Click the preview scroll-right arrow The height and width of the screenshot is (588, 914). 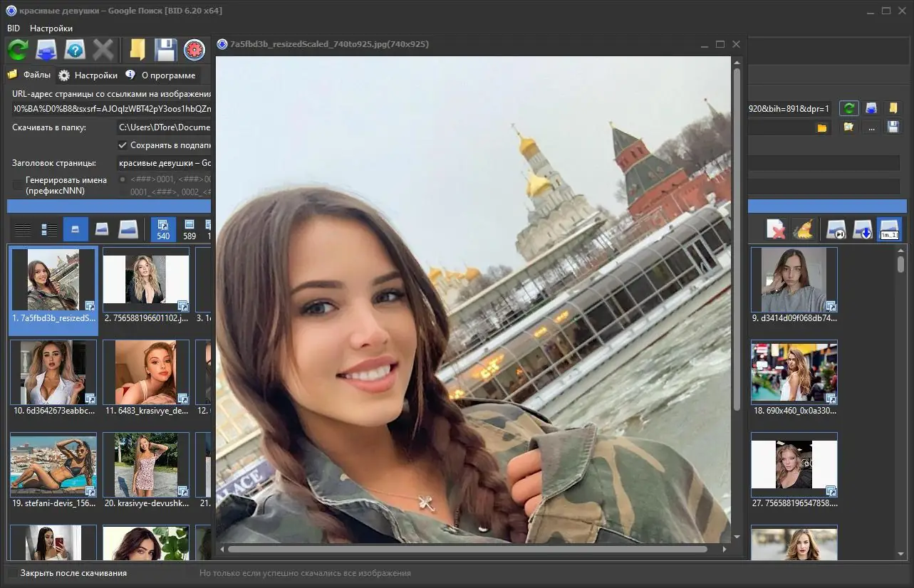(725, 550)
